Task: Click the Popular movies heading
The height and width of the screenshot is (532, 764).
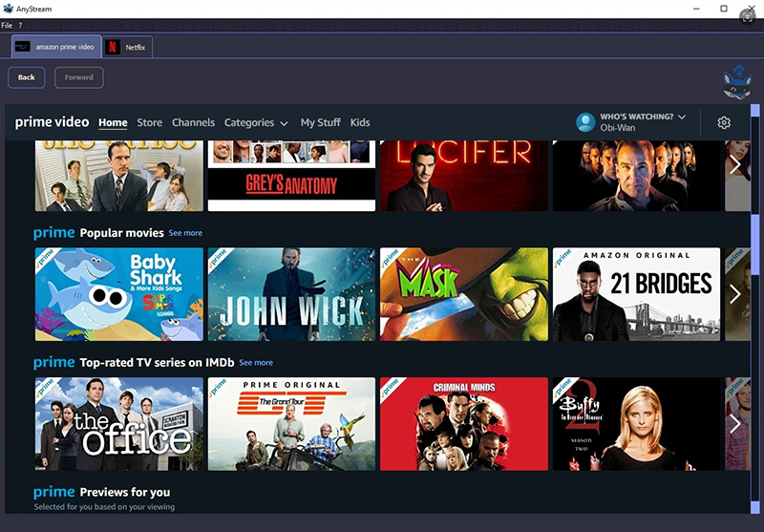Action: pos(122,233)
